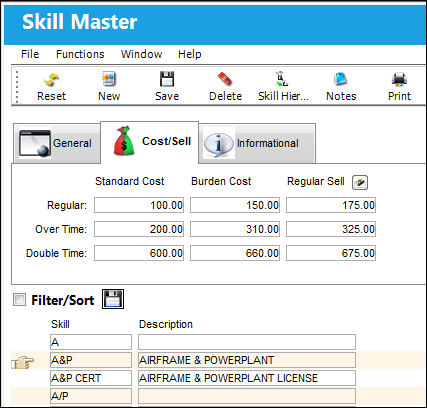Select skill cell A&P CERT
The image size is (427, 408).
point(91,378)
